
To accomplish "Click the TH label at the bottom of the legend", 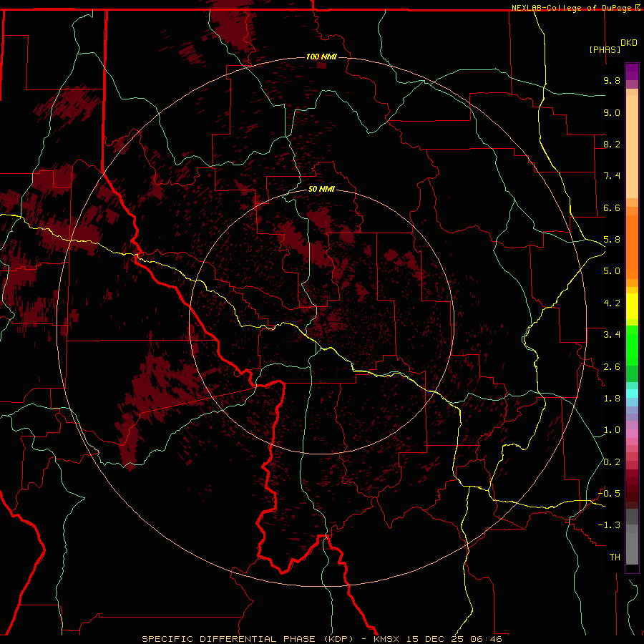I will (615, 557).
